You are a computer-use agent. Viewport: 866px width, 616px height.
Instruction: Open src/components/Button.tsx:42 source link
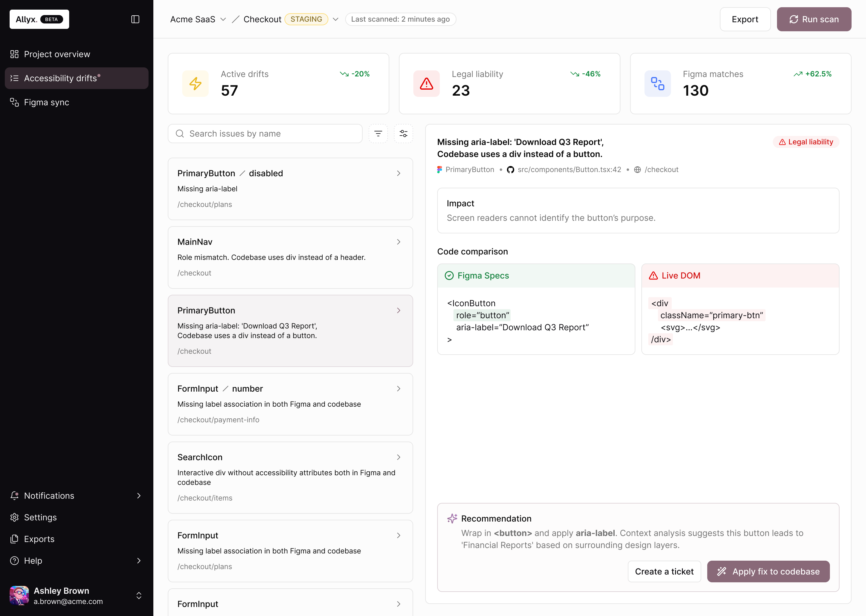(x=570, y=170)
